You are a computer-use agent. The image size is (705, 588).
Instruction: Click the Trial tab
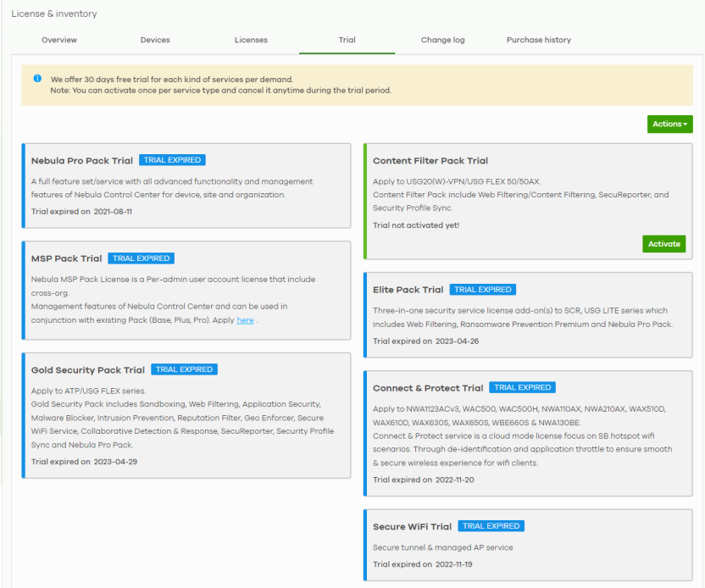click(x=347, y=40)
